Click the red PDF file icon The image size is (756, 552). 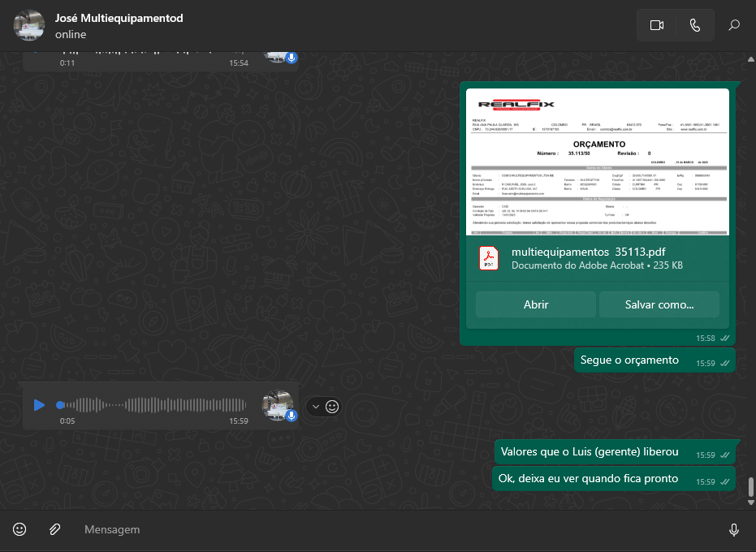pyautogui.click(x=488, y=257)
